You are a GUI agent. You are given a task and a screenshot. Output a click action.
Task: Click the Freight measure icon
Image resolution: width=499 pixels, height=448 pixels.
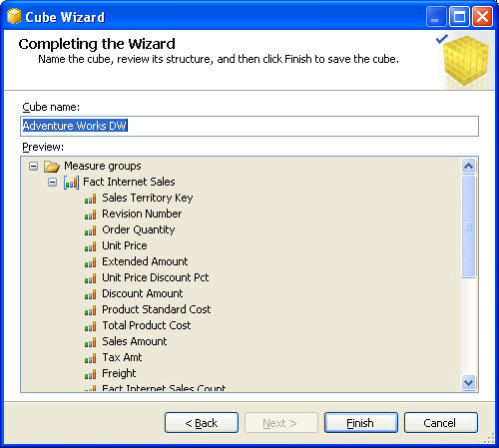click(x=90, y=374)
